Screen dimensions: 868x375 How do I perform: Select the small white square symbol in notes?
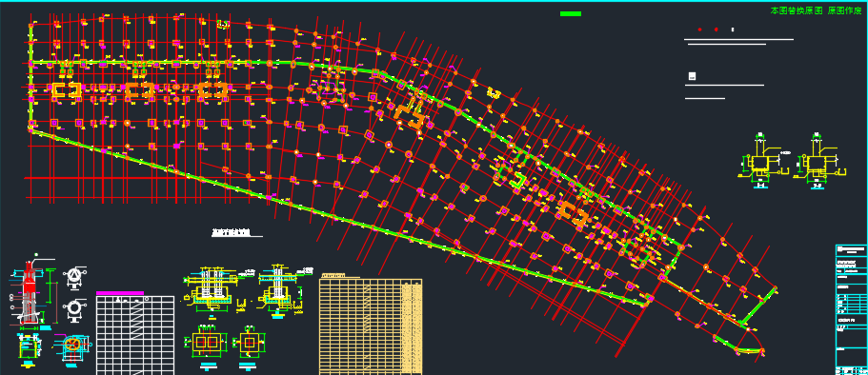click(692, 76)
